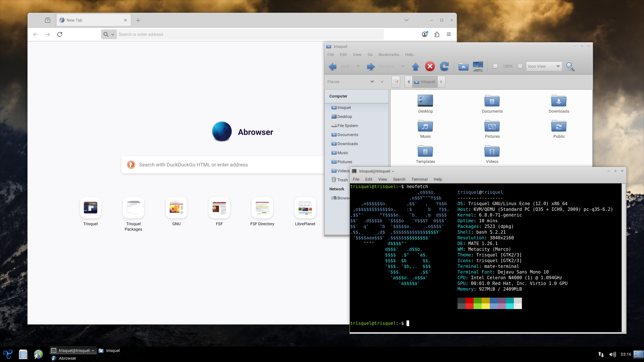Screen dimensions: 644x362
Task: Select Trash in the sidebar
Action: pyautogui.click(x=339, y=180)
